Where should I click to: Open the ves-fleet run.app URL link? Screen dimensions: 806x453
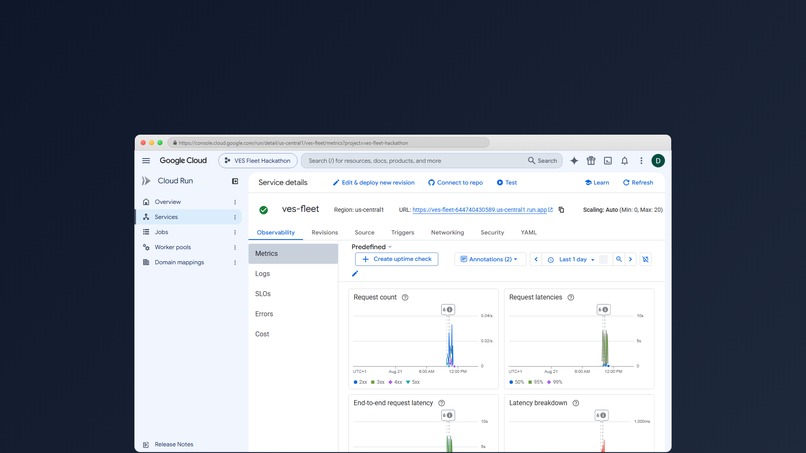[x=482, y=210]
